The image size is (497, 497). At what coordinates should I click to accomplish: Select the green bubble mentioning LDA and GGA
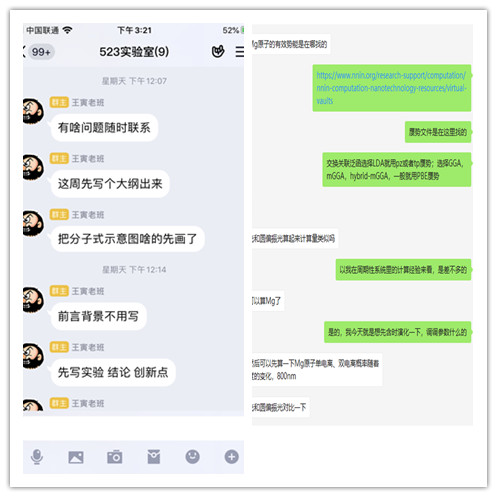397,169
